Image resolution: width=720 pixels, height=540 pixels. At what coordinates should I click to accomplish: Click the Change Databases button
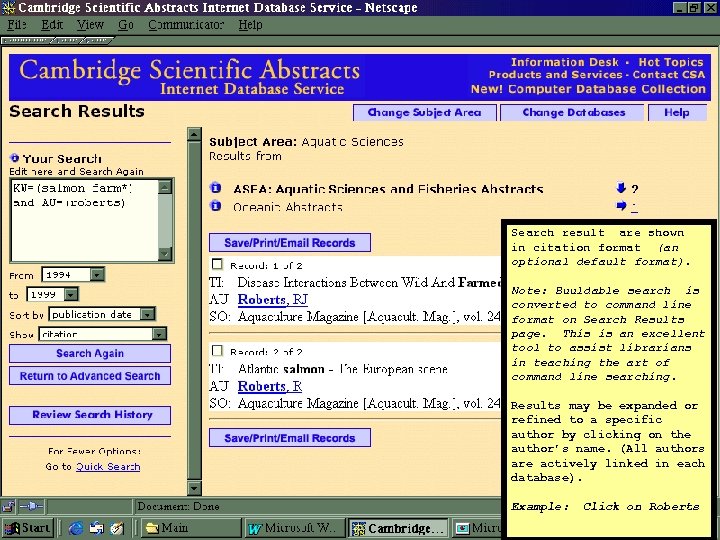[x=574, y=112]
